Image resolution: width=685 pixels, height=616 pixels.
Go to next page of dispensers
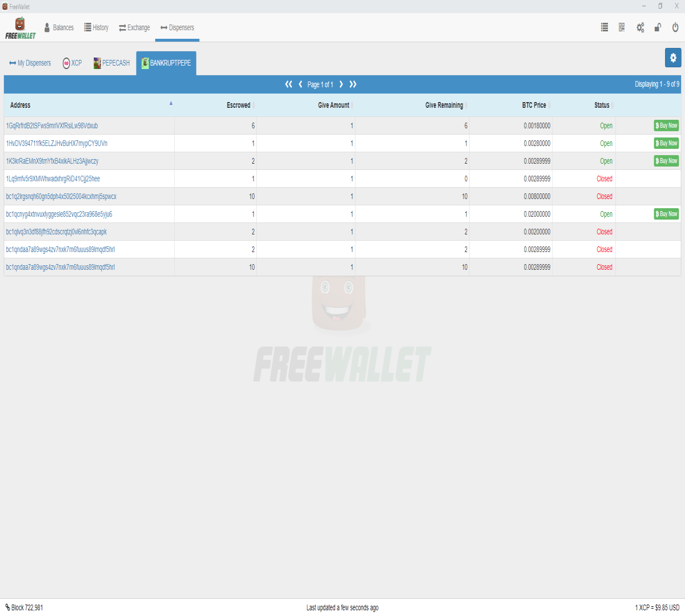point(341,84)
